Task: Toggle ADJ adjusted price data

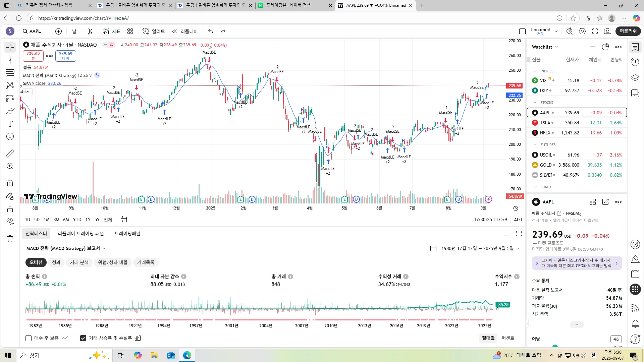Action: click(518, 220)
